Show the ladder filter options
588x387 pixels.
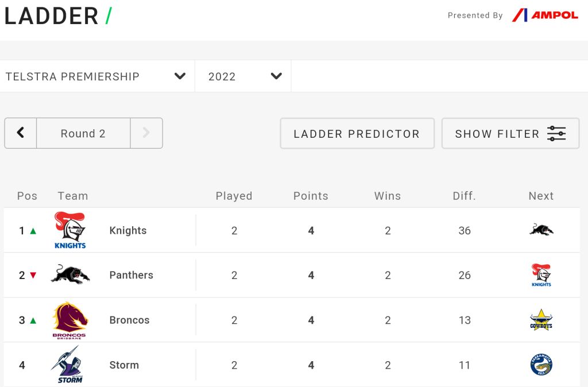tap(510, 134)
